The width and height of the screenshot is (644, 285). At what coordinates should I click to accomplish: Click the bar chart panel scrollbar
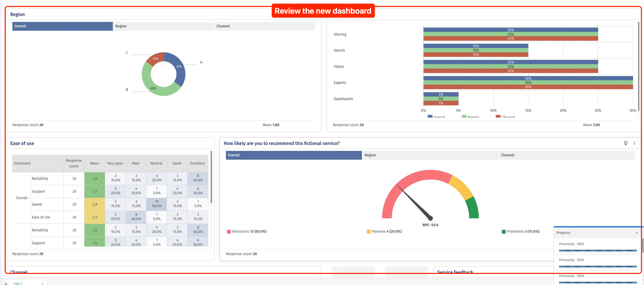click(x=639, y=67)
